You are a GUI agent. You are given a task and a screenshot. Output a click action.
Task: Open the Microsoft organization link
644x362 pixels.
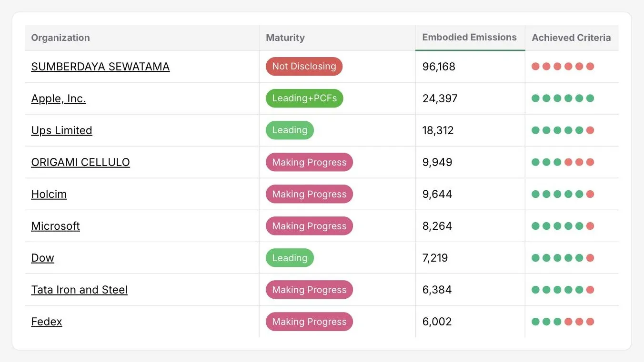coord(55,226)
